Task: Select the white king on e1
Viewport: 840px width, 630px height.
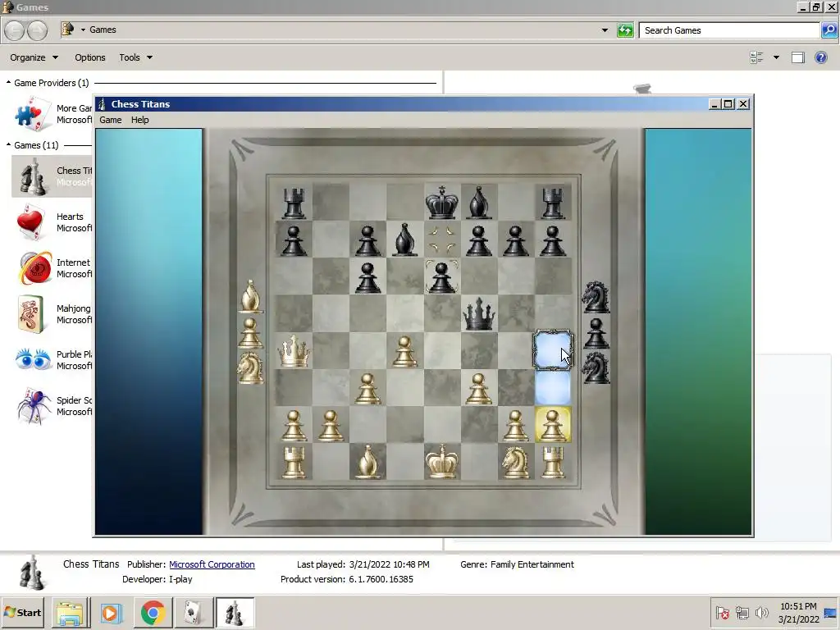Action: tap(441, 461)
